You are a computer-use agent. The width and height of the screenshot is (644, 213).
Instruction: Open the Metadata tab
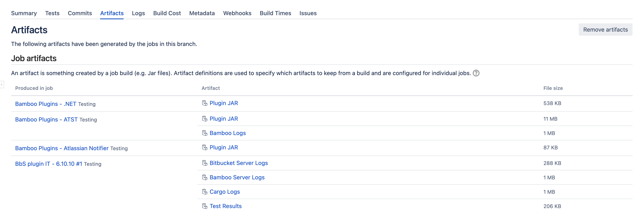point(202,13)
